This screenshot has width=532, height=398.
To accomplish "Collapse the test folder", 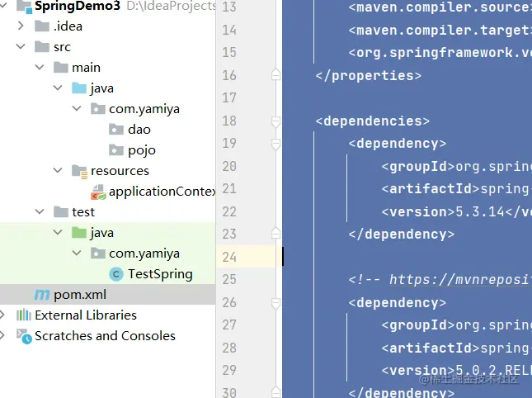I will tap(40, 211).
